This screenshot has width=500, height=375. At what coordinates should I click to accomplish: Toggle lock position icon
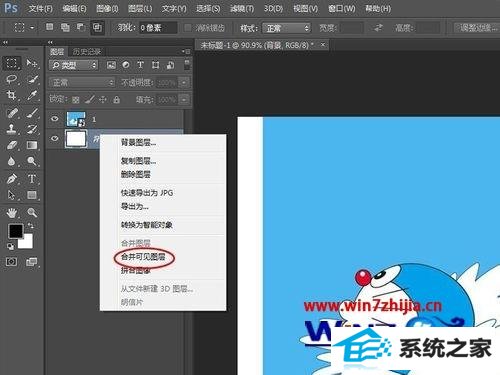[x=103, y=99]
